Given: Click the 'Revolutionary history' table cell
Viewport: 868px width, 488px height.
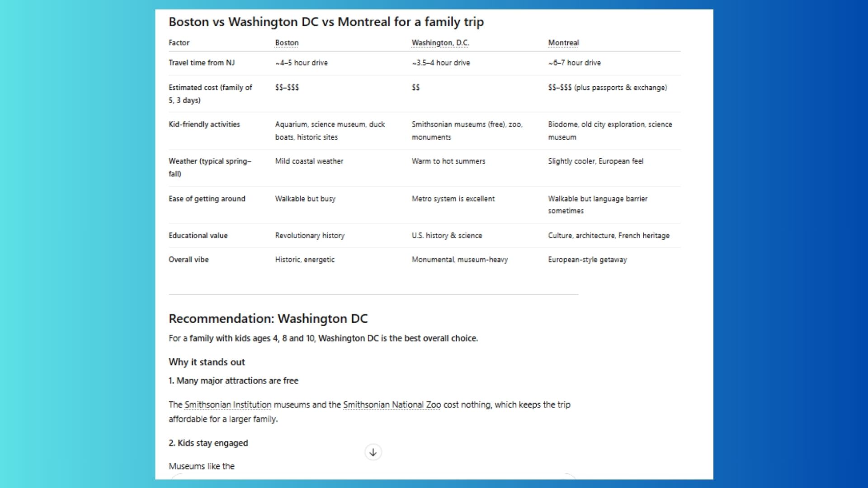Looking at the screenshot, I should (x=310, y=235).
